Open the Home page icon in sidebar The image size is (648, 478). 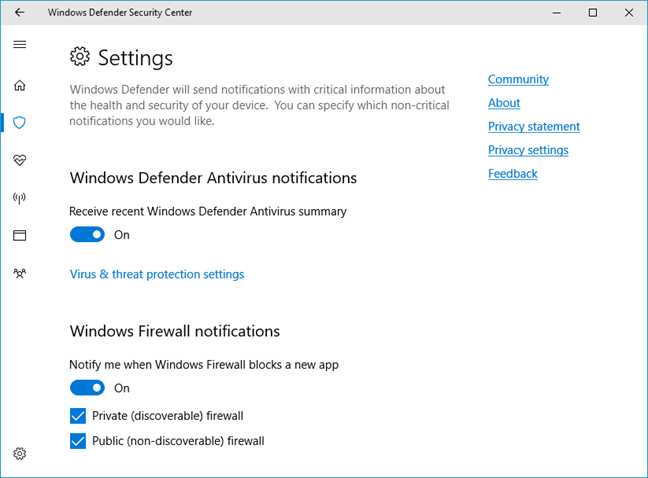tap(19, 86)
